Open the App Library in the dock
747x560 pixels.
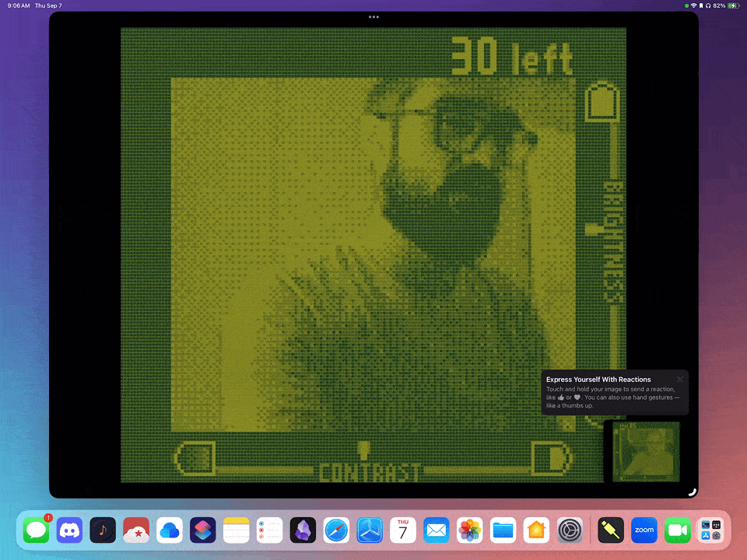point(710,530)
